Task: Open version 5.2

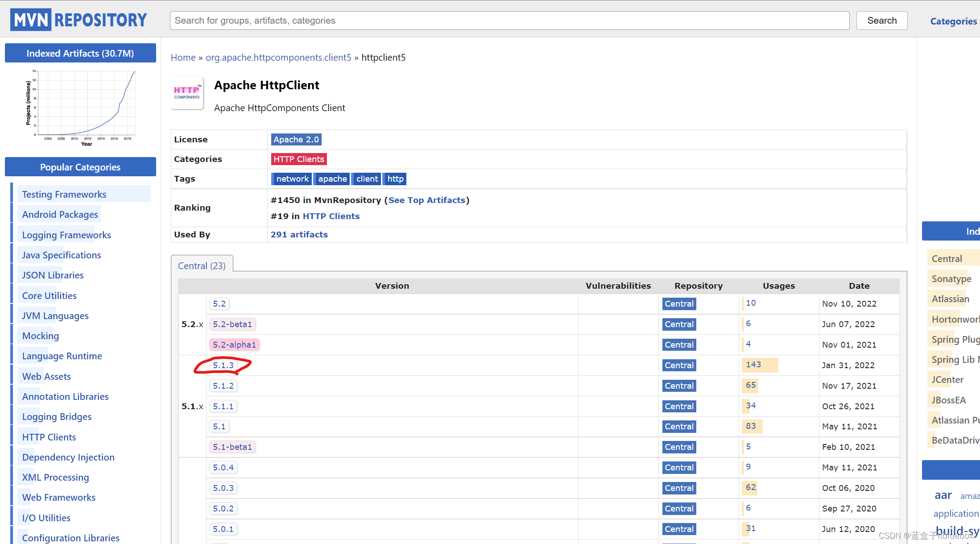Action: [219, 304]
